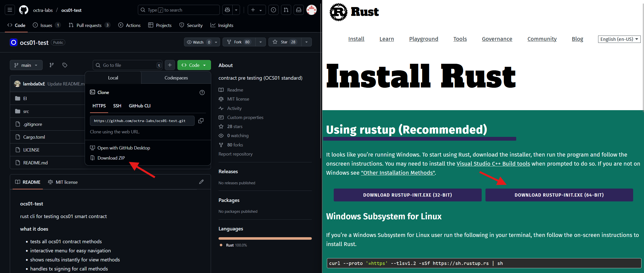Expand the Fork options dropdown arrow
This screenshot has width=644, height=273.
pos(261,42)
